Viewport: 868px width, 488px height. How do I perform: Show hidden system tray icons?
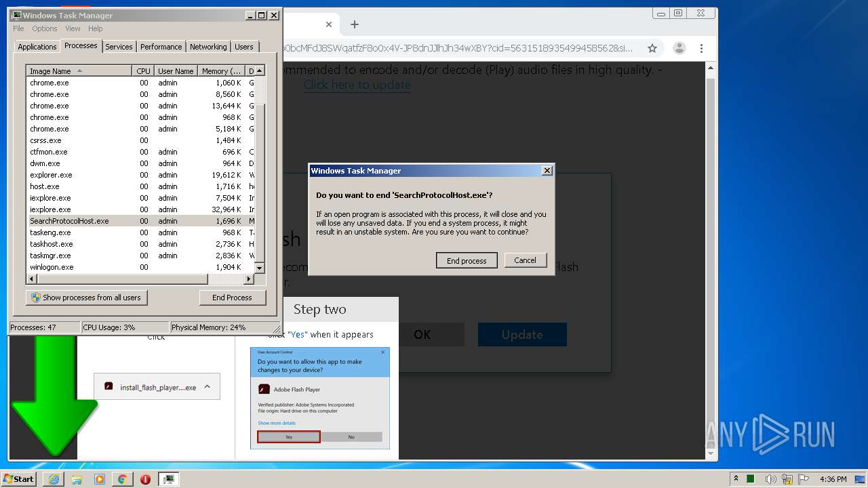point(736,479)
